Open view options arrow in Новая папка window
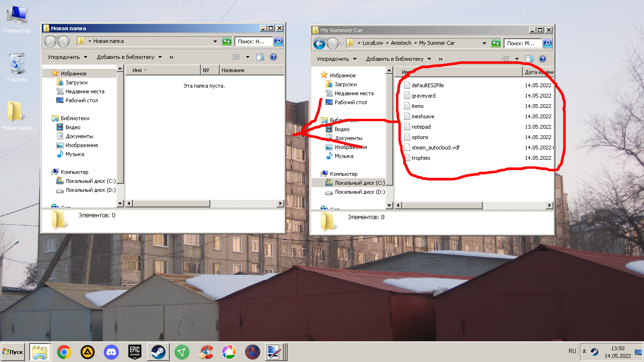This screenshot has width=644, height=362. pyautogui.click(x=248, y=57)
